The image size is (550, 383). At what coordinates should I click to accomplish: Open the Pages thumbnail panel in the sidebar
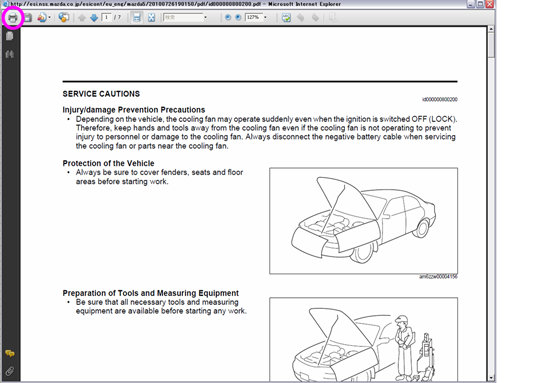(x=9, y=36)
